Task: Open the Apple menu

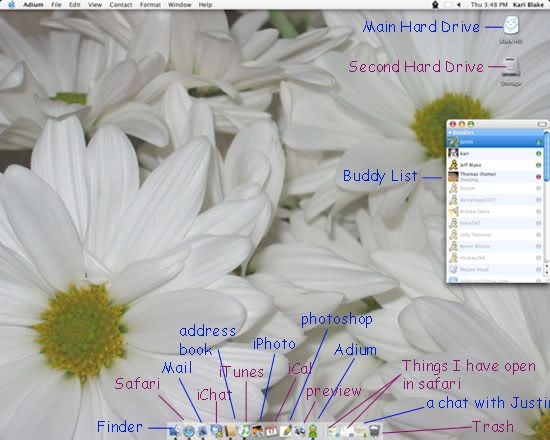Action: point(12,5)
